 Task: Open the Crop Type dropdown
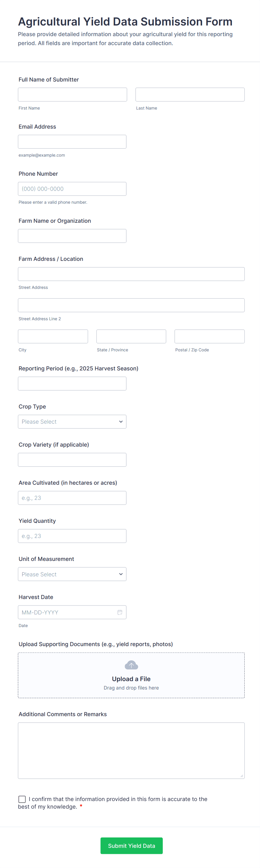[72, 422]
